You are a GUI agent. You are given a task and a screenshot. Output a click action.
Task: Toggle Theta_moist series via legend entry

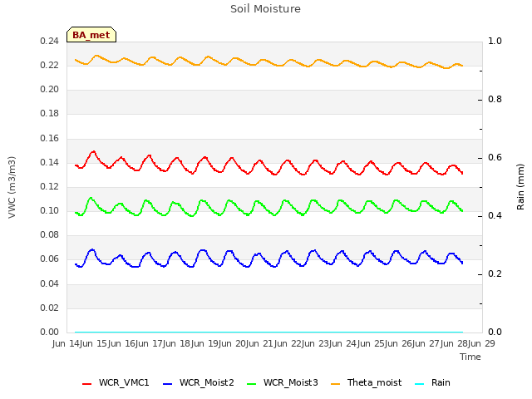point(366,382)
